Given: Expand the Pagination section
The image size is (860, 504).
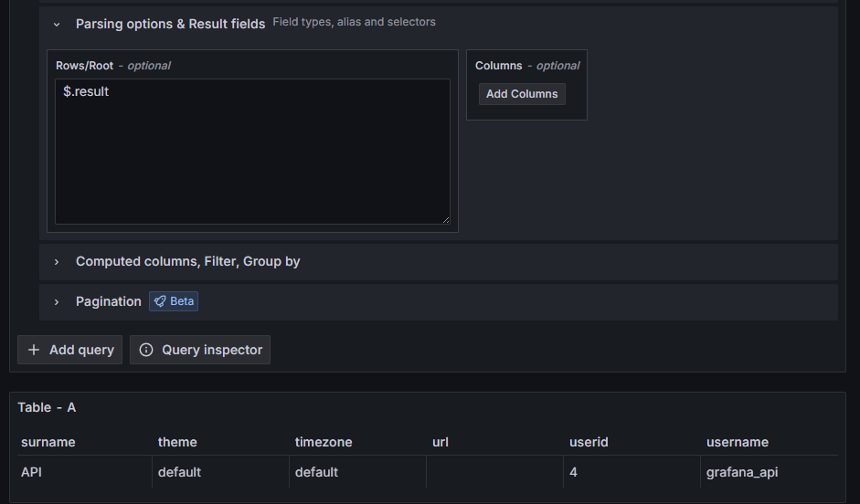Looking at the screenshot, I should (x=57, y=302).
